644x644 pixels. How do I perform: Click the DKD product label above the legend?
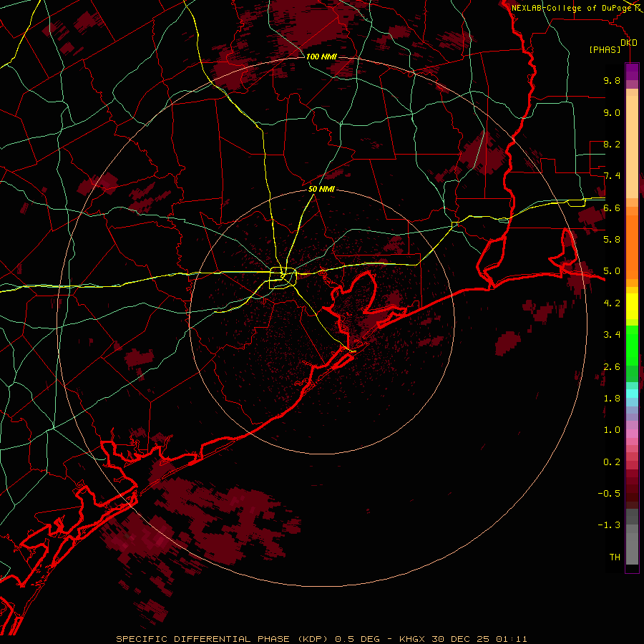pyautogui.click(x=629, y=43)
